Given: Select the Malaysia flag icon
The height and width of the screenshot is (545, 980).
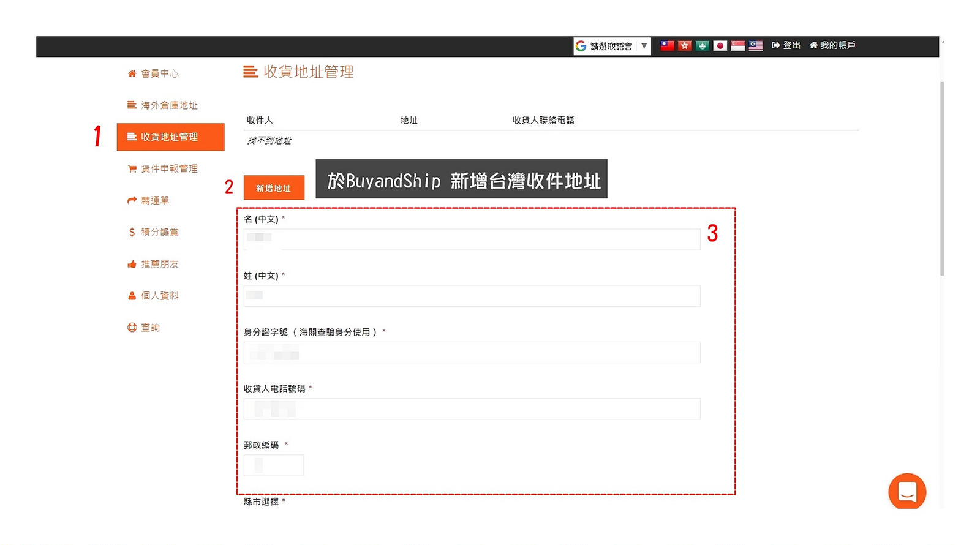Looking at the screenshot, I should 756,46.
